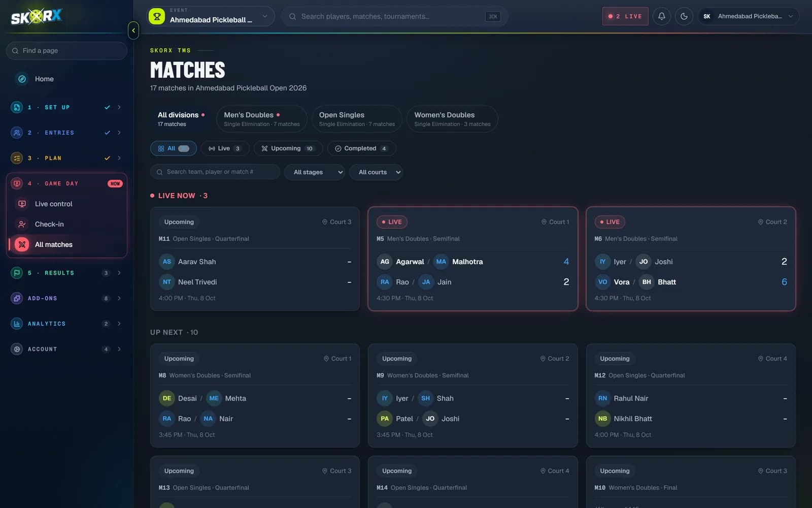Filter matches by Completed status
Viewport: 812px width, 508px height.
361,148
